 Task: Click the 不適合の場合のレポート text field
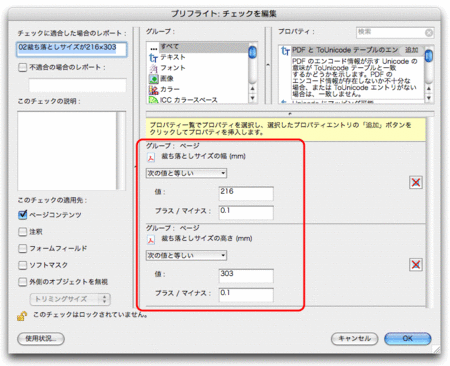[77, 85]
